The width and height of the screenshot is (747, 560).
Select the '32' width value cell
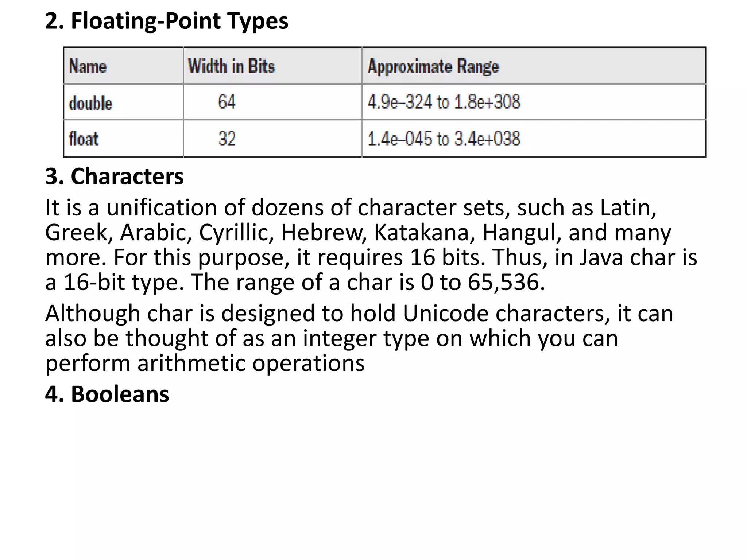point(272,139)
